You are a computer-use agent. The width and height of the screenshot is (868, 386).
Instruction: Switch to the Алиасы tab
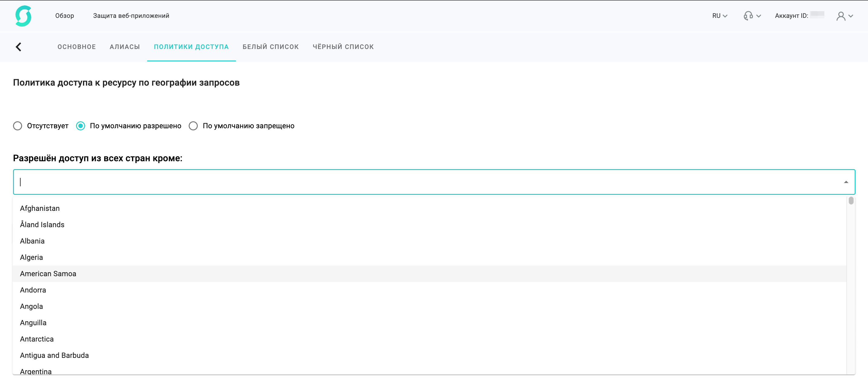coord(125,47)
